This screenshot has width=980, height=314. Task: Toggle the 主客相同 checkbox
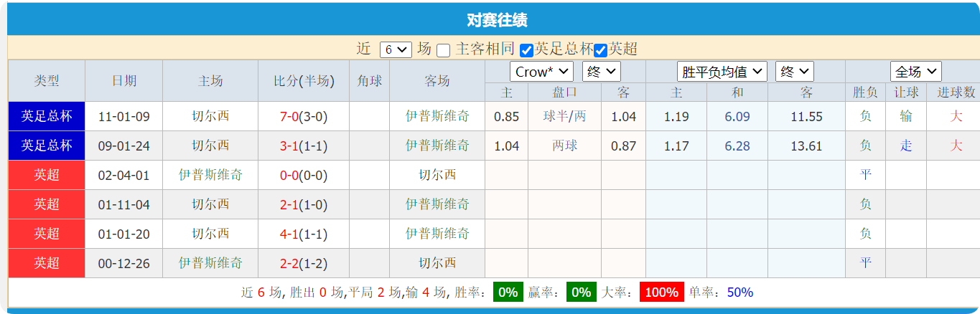[x=444, y=50]
